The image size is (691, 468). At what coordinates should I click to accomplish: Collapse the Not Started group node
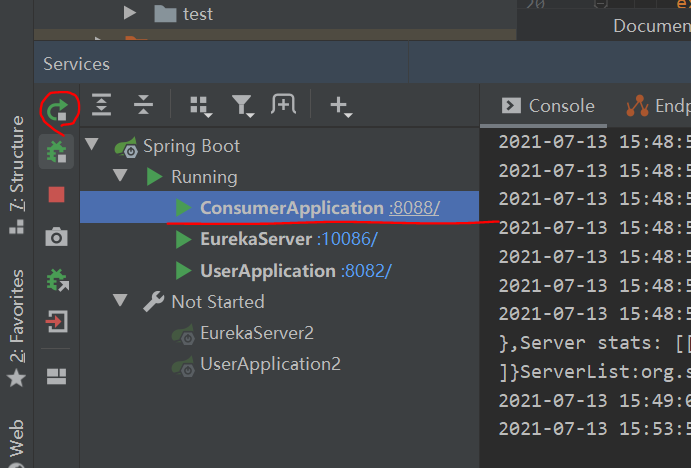click(x=120, y=300)
